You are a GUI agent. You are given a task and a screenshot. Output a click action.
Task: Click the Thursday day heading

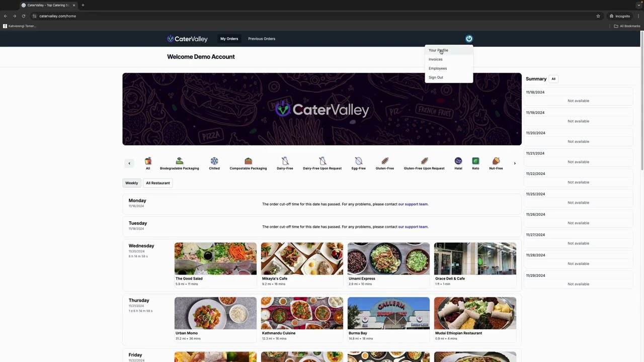(139, 300)
